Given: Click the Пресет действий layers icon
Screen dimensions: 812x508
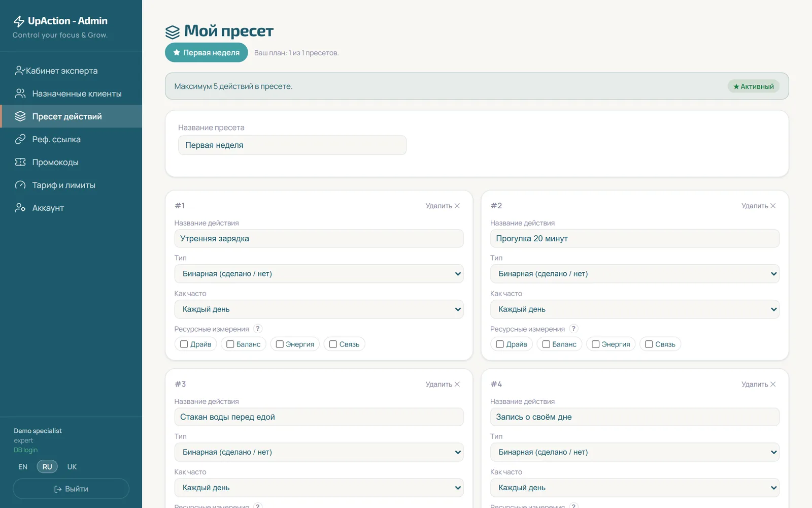Looking at the screenshot, I should coord(20,116).
